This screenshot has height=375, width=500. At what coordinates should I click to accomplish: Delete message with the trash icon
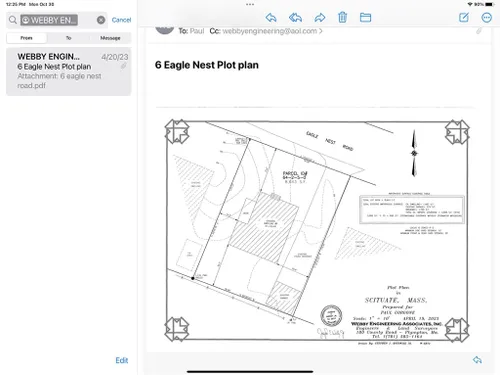pyautogui.click(x=342, y=17)
